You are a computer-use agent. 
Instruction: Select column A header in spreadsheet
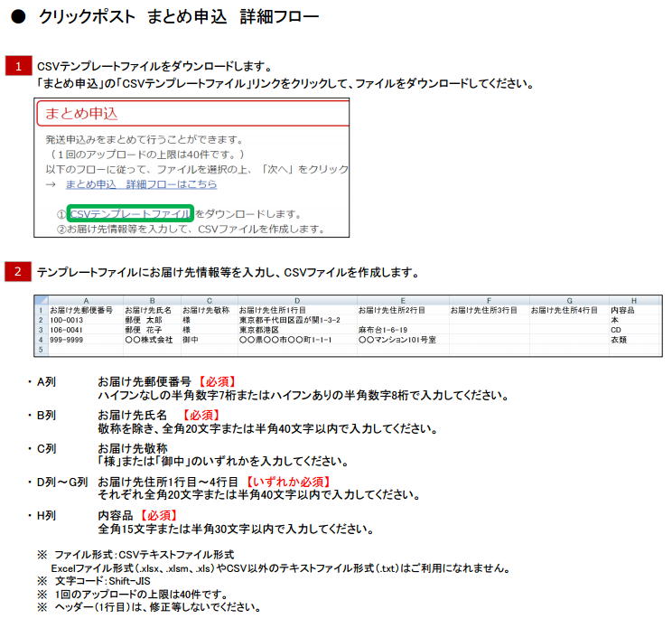(x=86, y=301)
